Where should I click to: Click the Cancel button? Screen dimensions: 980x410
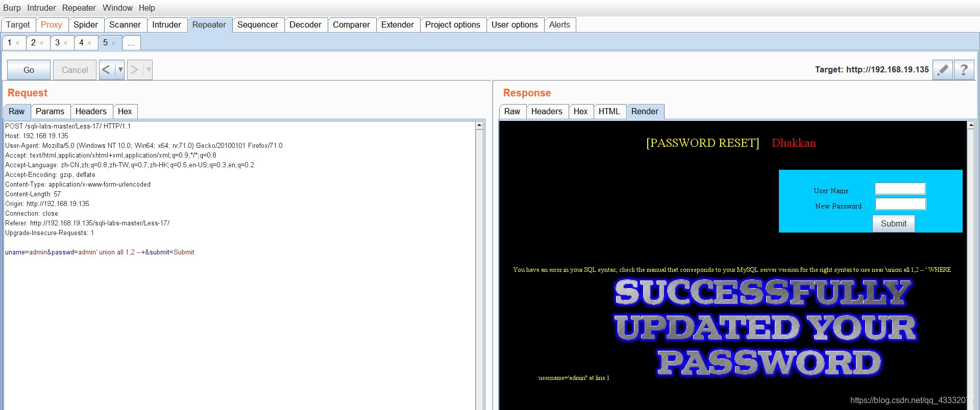point(75,70)
